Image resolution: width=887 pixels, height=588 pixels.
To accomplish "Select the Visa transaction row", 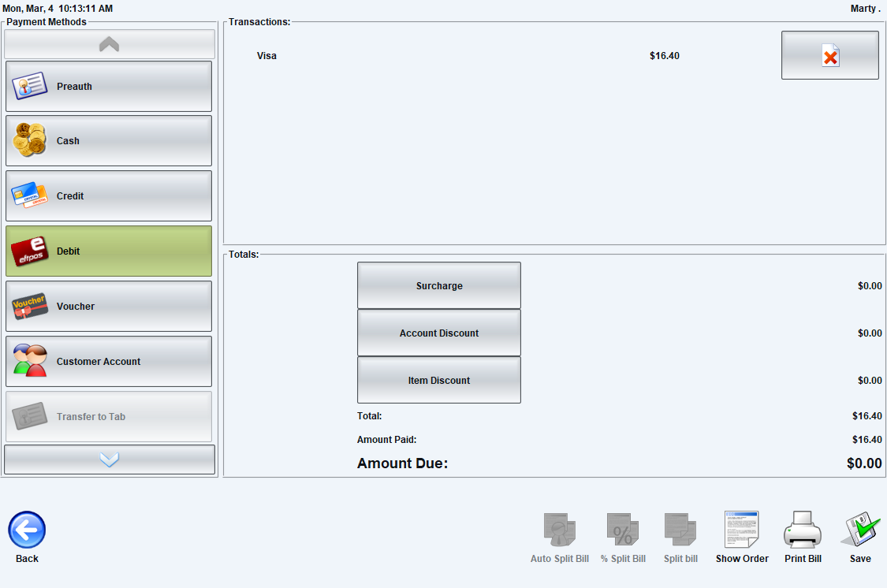I will (468, 55).
